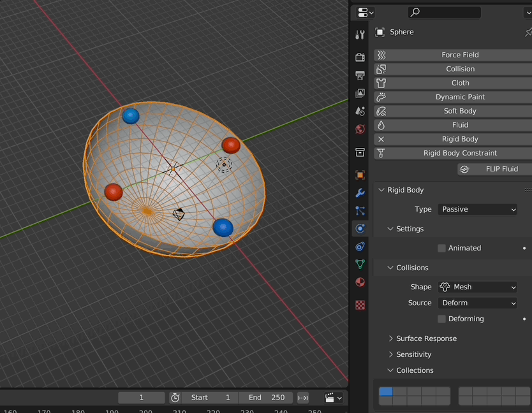Add Soft Body physics
Viewport: 532px width, 413px height.
453,112
